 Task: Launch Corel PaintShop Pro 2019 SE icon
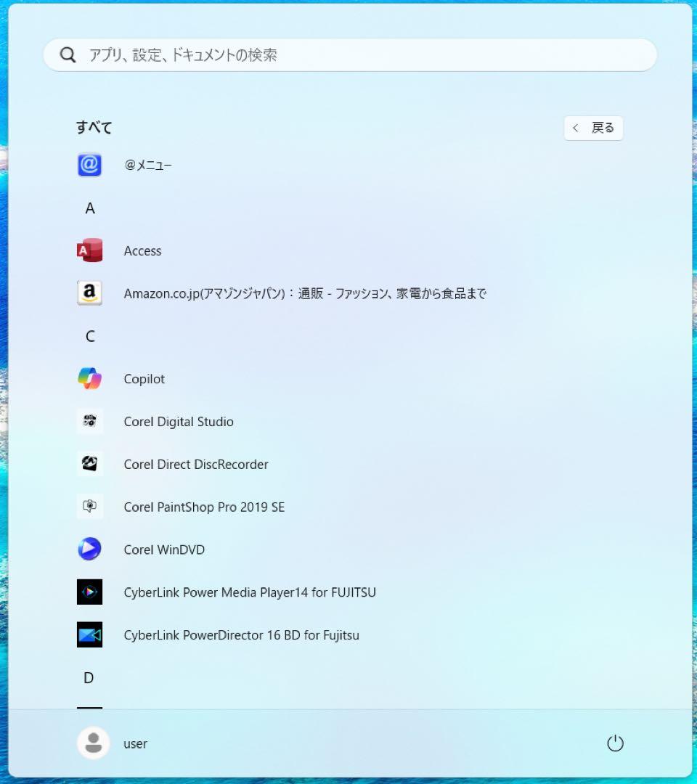coord(89,507)
